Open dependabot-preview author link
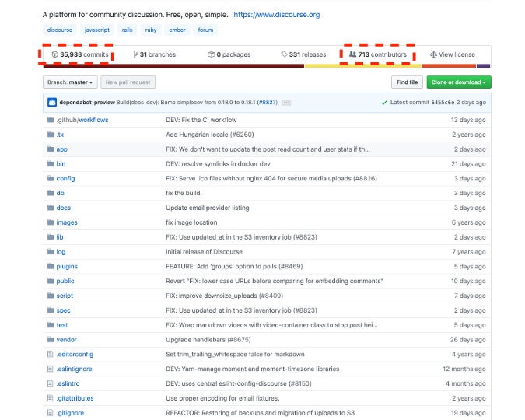 87,103
